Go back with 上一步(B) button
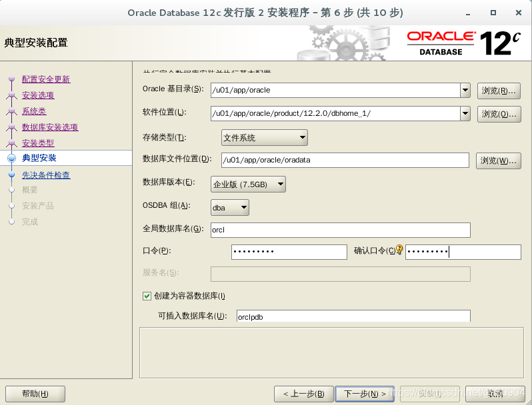 pyautogui.click(x=303, y=394)
